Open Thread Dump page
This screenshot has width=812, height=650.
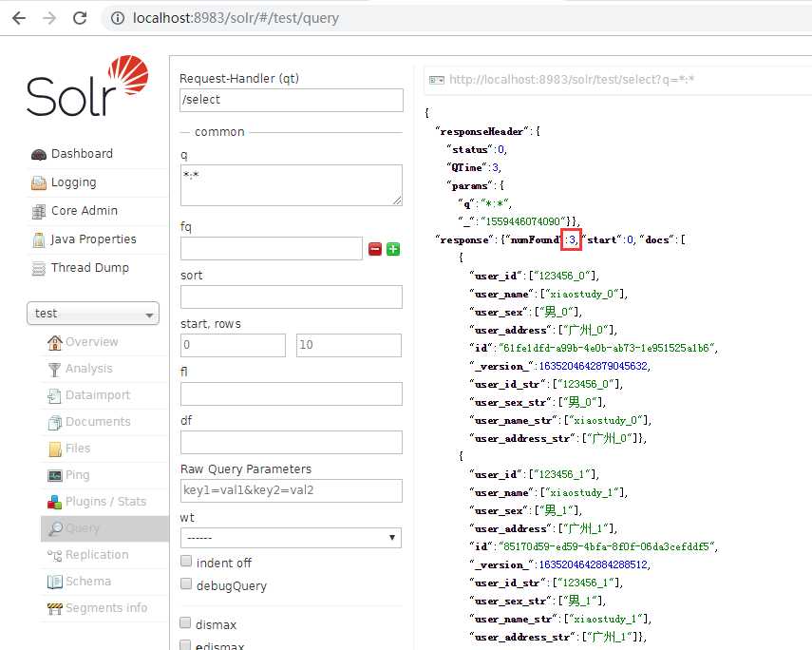[90, 268]
